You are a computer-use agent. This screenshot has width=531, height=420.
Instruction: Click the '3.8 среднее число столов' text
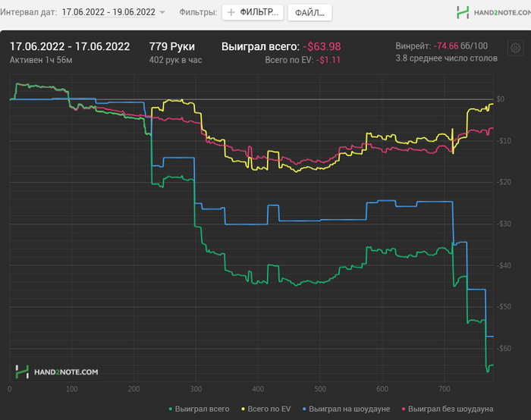(446, 58)
